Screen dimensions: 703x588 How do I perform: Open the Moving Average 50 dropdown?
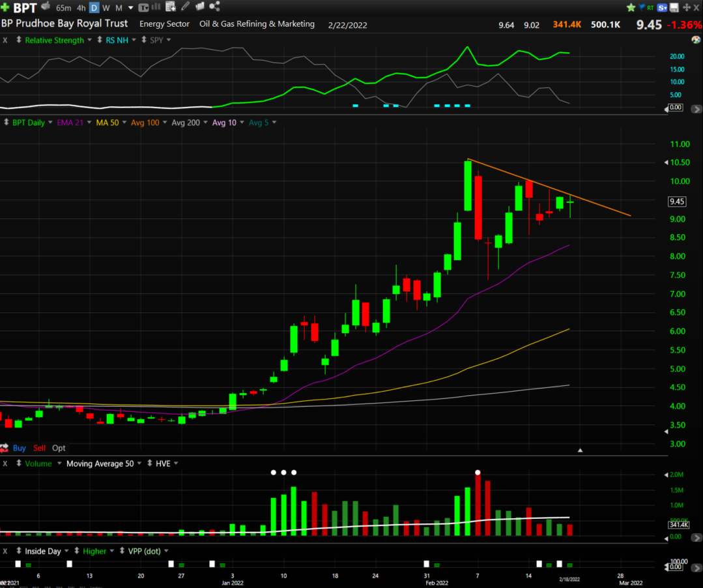[139, 463]
